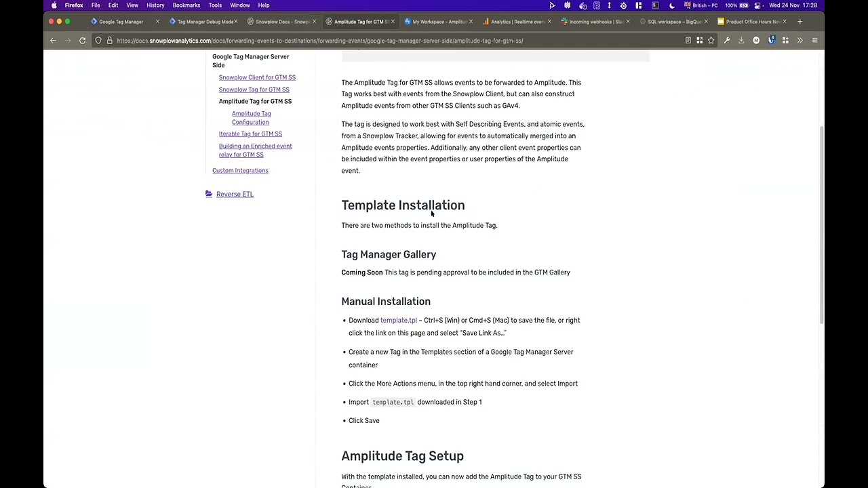The width and height of the screenshot is (868, 488).
Task: Click the Manual Installation heading
Action: point(386,302)
